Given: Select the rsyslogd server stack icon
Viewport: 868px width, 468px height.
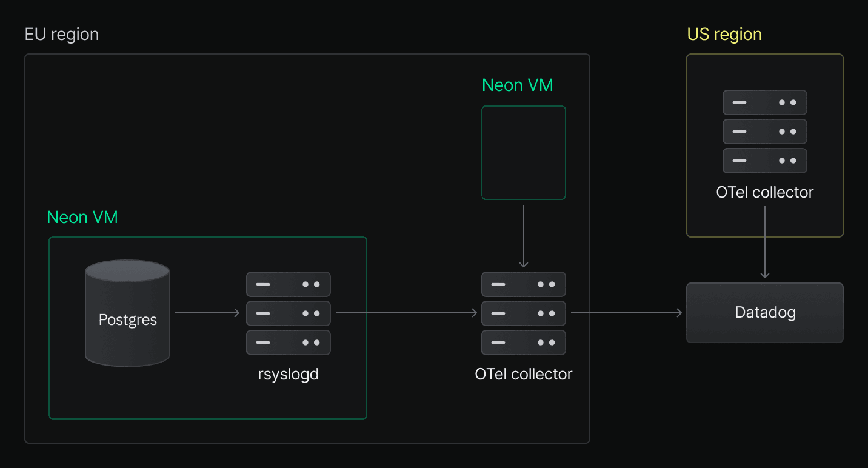Looking at the screenshot, I should pyautogui.click(x=289, y=313).
